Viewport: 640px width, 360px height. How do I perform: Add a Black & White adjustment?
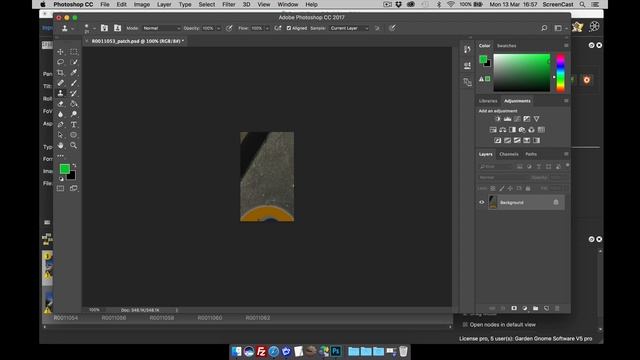coord(512,130)
